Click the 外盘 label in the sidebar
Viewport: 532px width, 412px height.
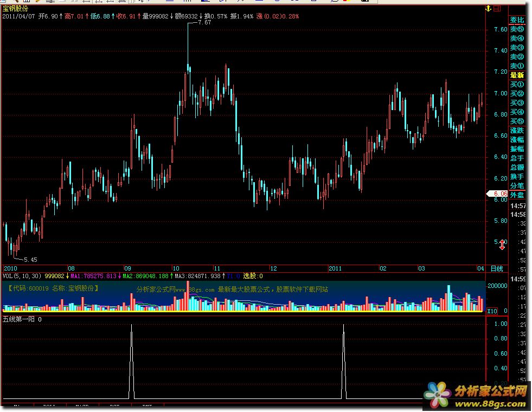tap(517, 195)
